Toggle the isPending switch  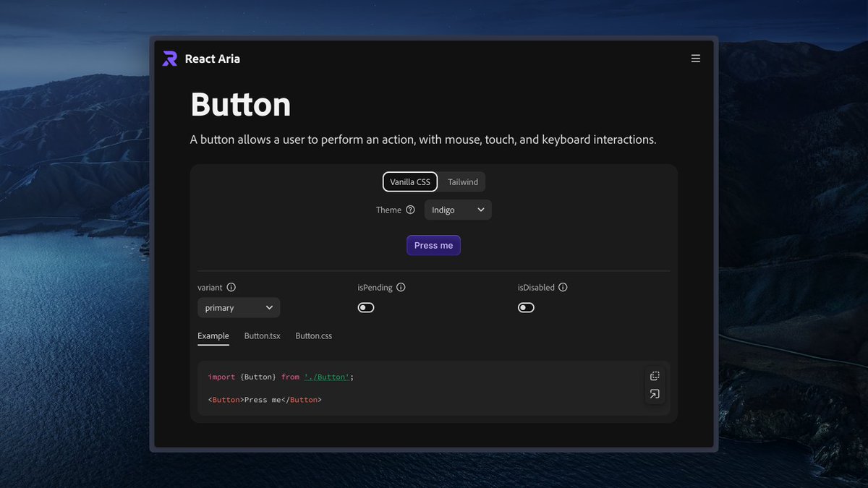(366, 307)
